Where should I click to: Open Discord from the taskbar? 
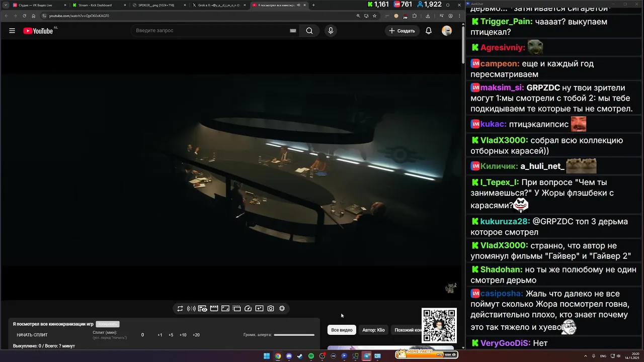tap(289, 356)
